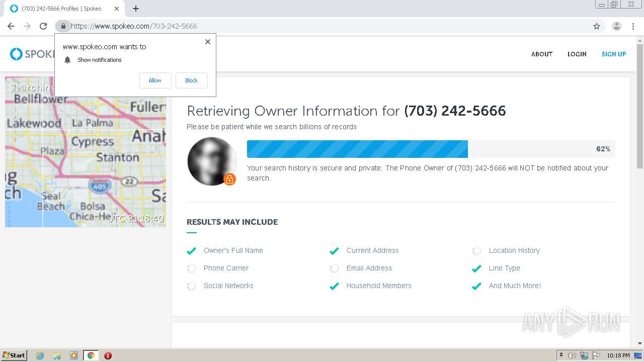
Task: Open a new tab with the plus button
Action: (x=136, y=9)
